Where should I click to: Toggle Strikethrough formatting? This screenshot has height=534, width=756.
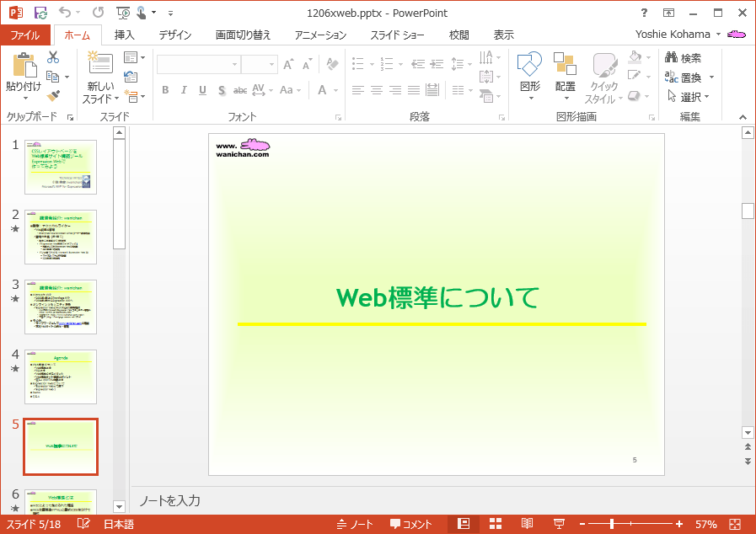(240, 90)
